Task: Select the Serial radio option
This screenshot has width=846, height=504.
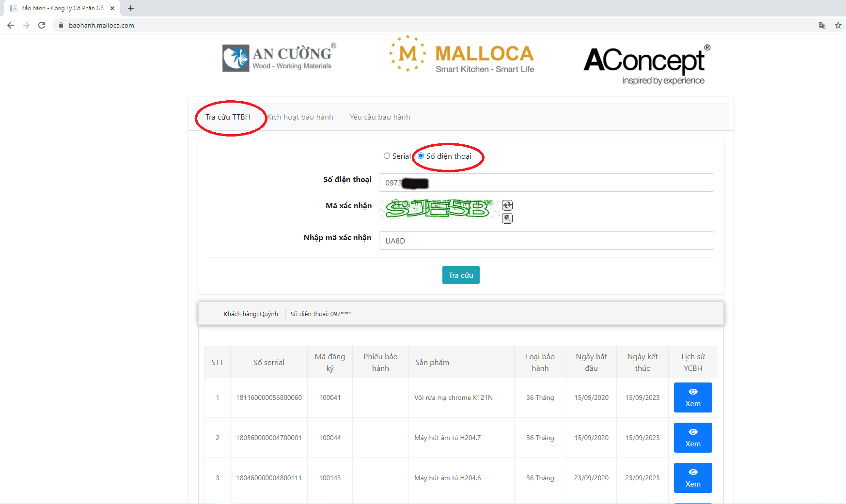Action: click(x=387, y=156)
